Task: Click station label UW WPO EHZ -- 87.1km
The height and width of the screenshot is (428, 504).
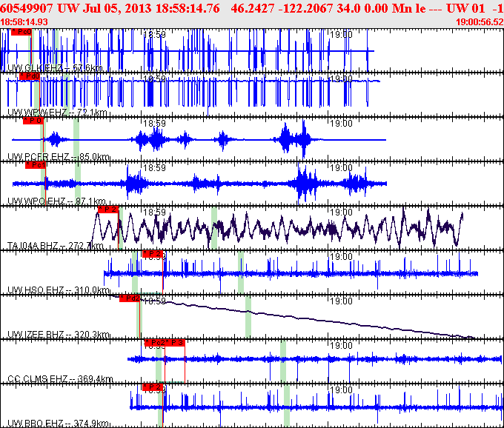Action: (x=56, y=201)
